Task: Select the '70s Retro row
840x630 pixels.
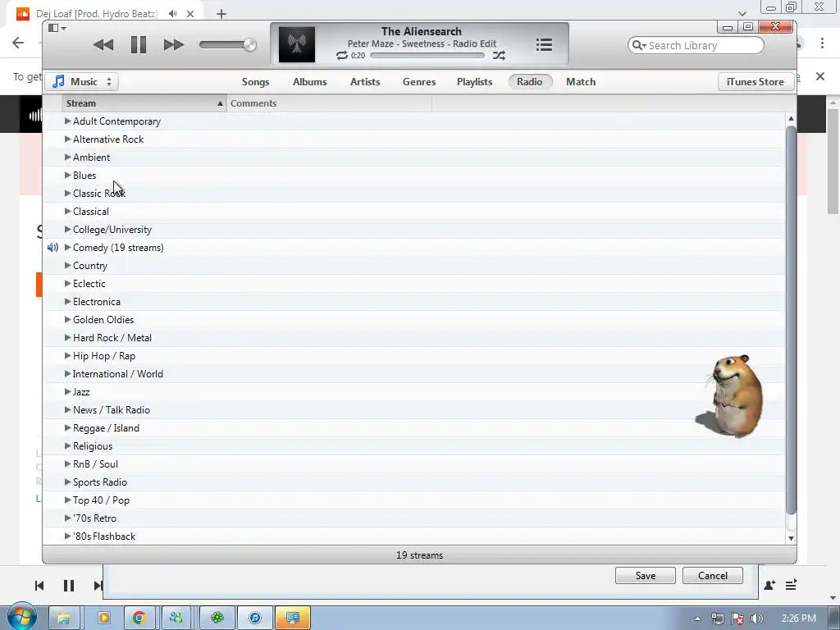Action: (x=413, y=518)
